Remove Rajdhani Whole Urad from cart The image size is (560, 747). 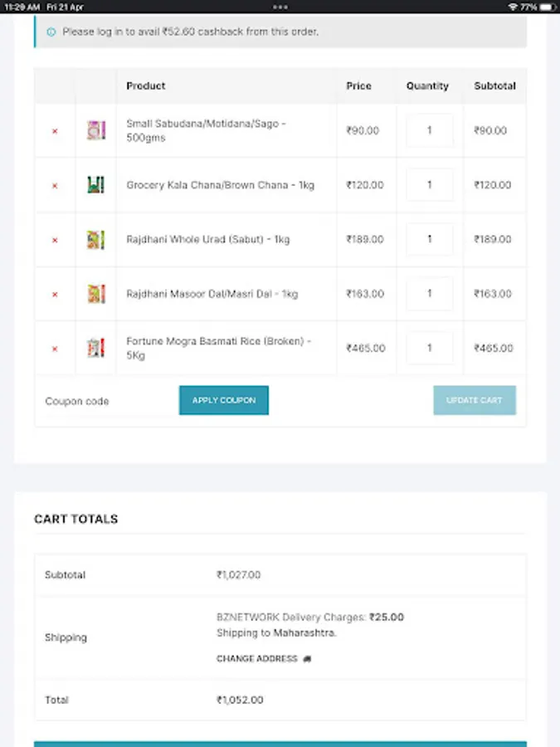55,240
